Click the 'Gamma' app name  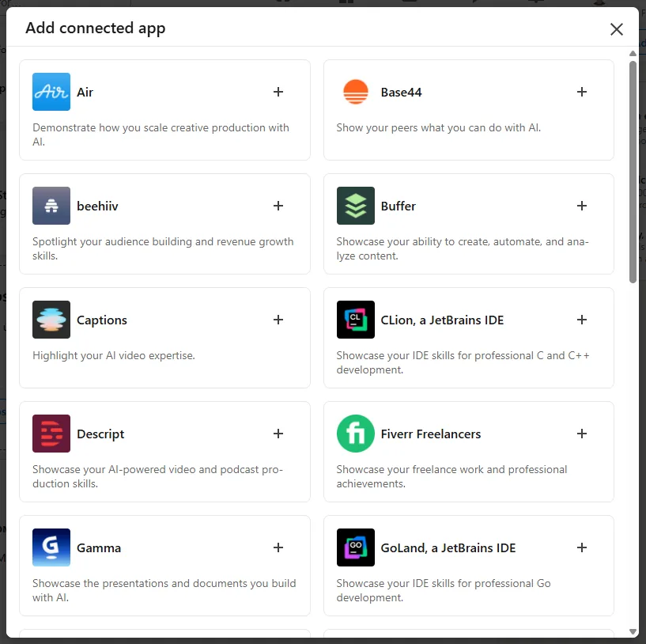99,548
